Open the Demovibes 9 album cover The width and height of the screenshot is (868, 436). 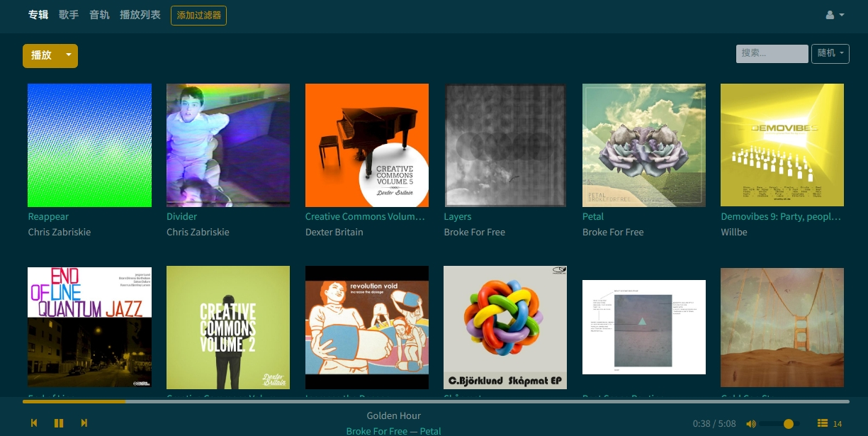[x=782, y=145]
